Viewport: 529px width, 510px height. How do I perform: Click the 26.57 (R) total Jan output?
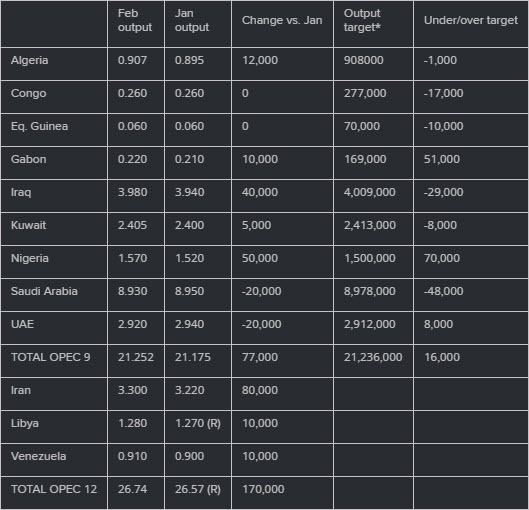tap(198, 489)
